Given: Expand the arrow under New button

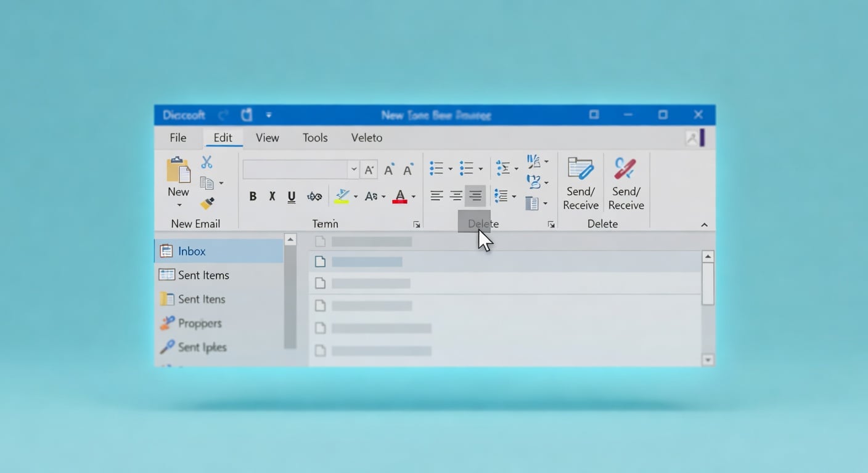Looking at the screenshot, I should click(179, 206).
